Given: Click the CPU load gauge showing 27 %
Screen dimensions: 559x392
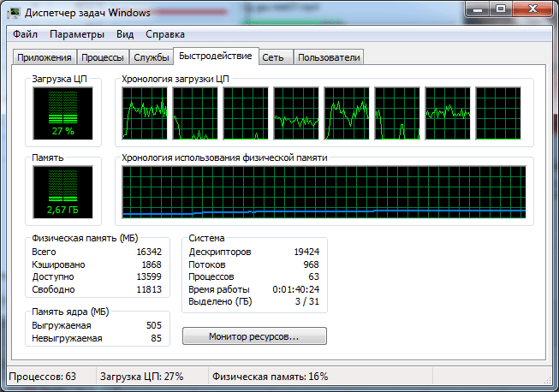Looking at the screenshot, I should 62,114.
